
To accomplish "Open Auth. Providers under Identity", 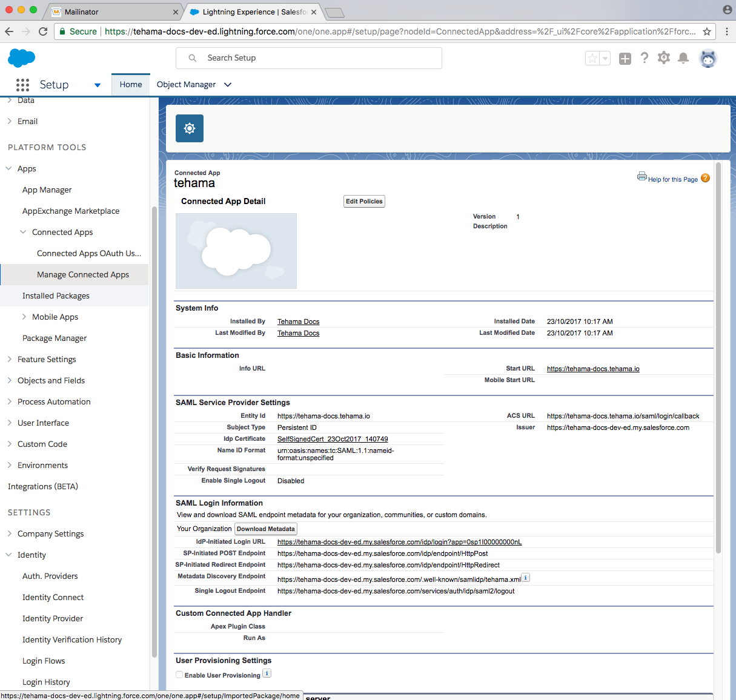I will click(50, 576).
